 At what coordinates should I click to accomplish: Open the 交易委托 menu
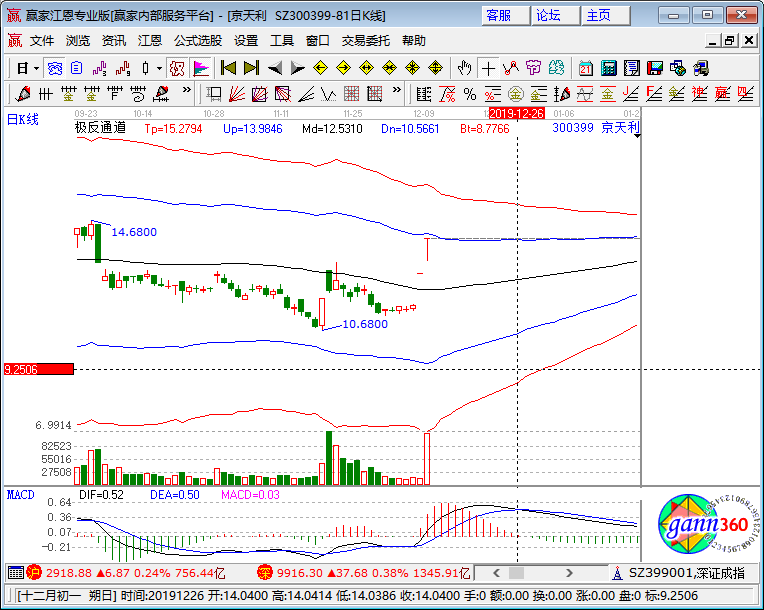[365, 41]
